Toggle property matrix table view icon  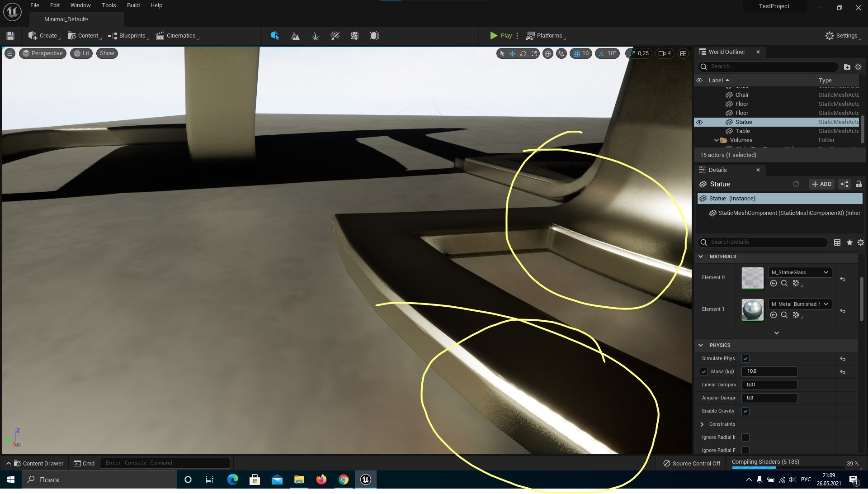click(837, 242)
